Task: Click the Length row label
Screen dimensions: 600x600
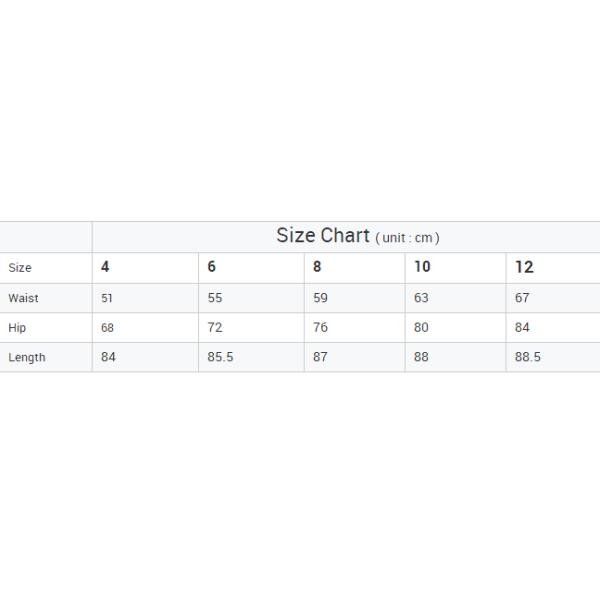Action: tap(27, 358)
